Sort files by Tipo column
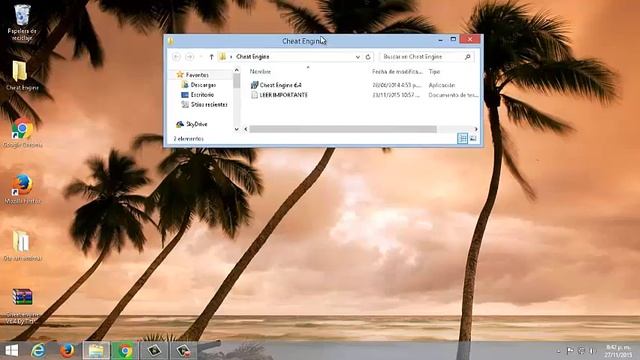This screenshot has height=360, width=640. [434, 71]
